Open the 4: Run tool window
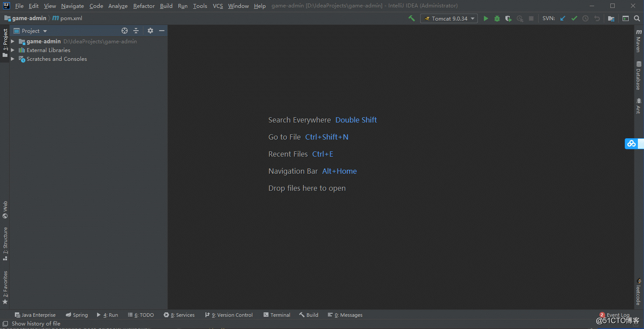Image resolution: width=644 pixels, height=329 pixels. click(x=107, y=315)
